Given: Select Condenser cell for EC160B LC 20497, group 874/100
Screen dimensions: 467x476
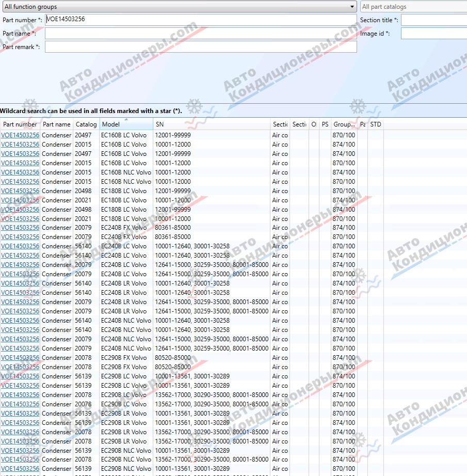Looking at the screenshot, I should coord(56,154).
